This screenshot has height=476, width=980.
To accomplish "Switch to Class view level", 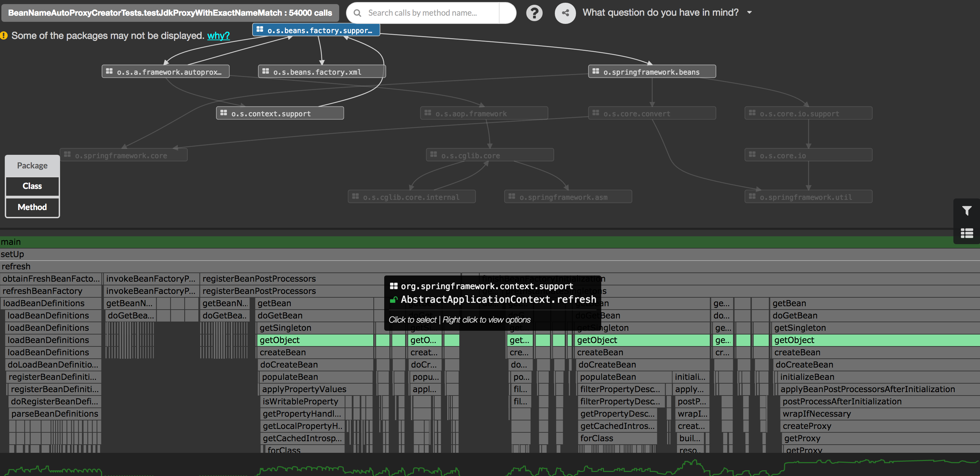I will [32, 186].
